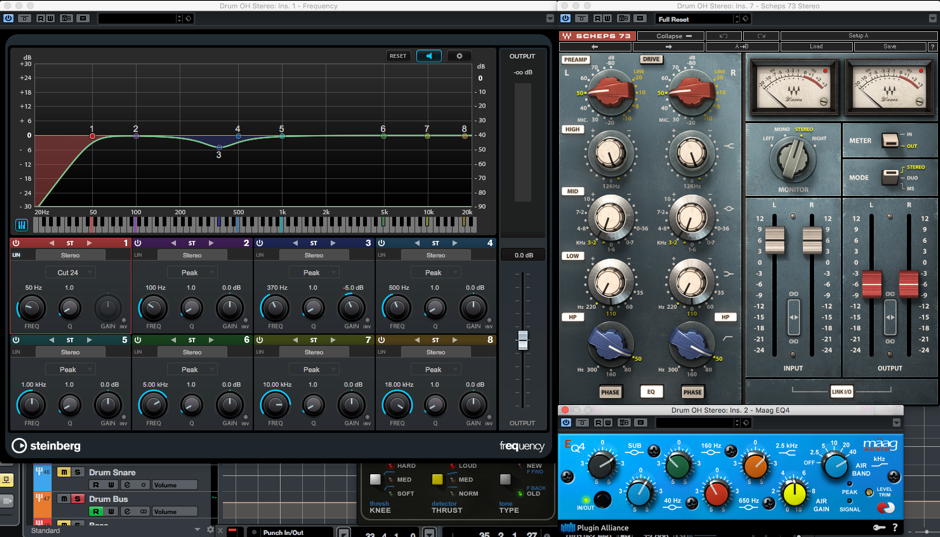The height and width of the screenshot is (537, 940).
Task: Click the key icon in Maag EQ4
Action: pos(877,527)
